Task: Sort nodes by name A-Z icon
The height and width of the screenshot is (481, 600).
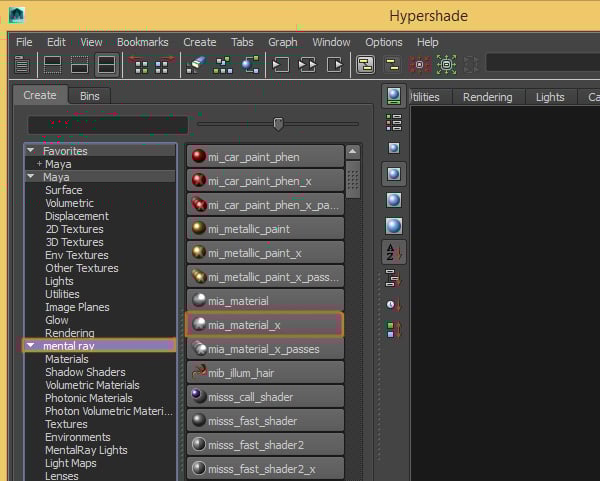Action: pyautogui.click(x=394, y=252)
